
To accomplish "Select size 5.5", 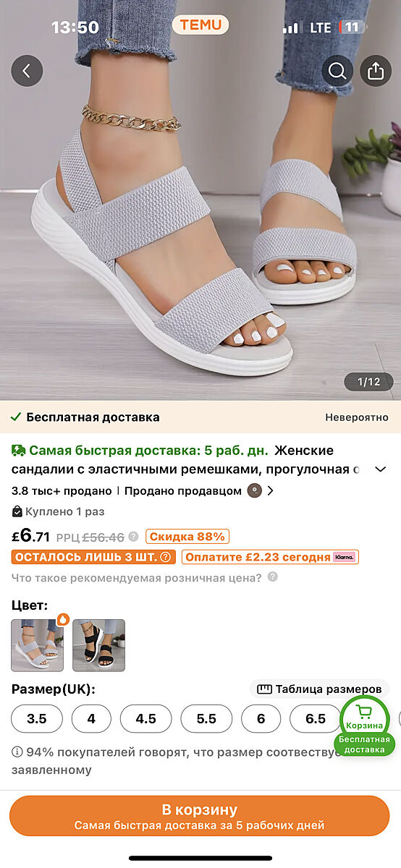I will 206,719.
